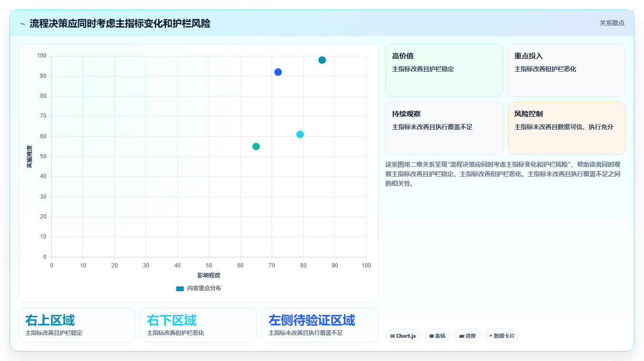Click 主指标改善但护栏恶化 text in 重点投入 card
Image resolution: width=644 pixels, height=361 pixels.
tap(545, 69)
